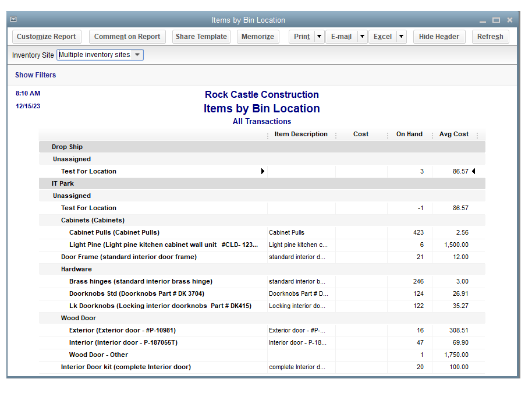The height and width of the screenshot is (393, 532).
Task: Select the On Hand column header
Action: tap(409, 134)
